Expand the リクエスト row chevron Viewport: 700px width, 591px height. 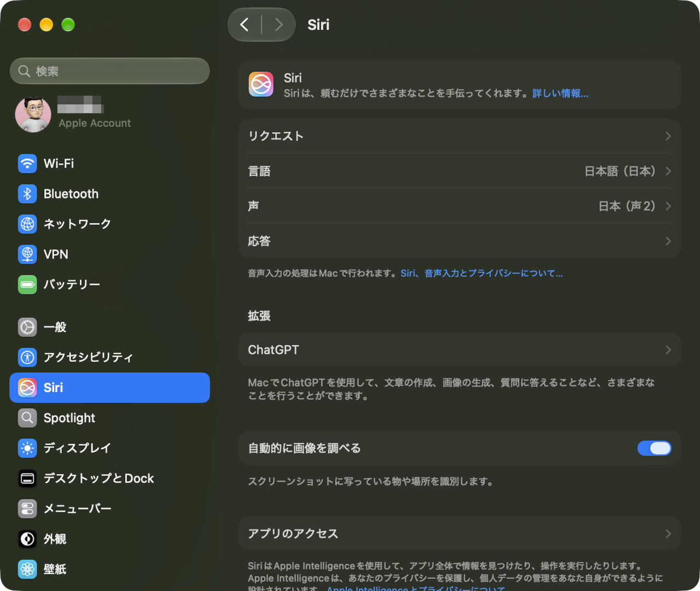coord(668,136)
